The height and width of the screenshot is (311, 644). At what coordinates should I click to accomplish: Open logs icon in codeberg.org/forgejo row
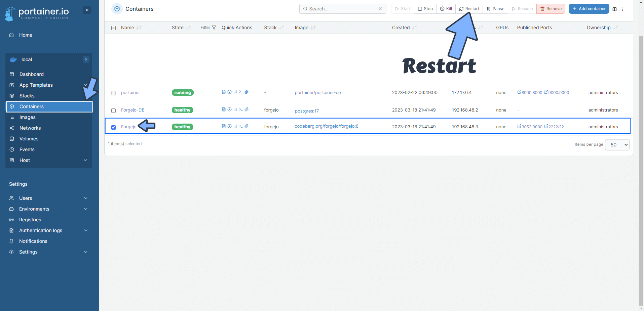[224, 126]
